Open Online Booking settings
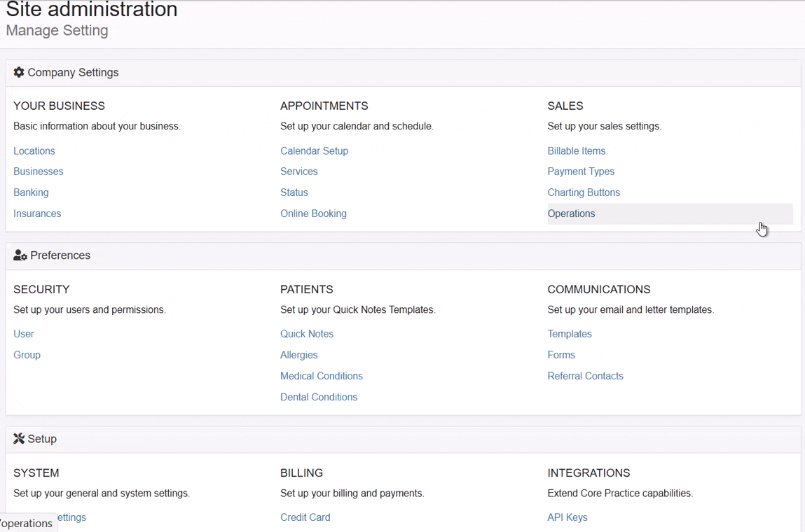Image resolution: width=805 pixels, height=532 pixels. 313,213
